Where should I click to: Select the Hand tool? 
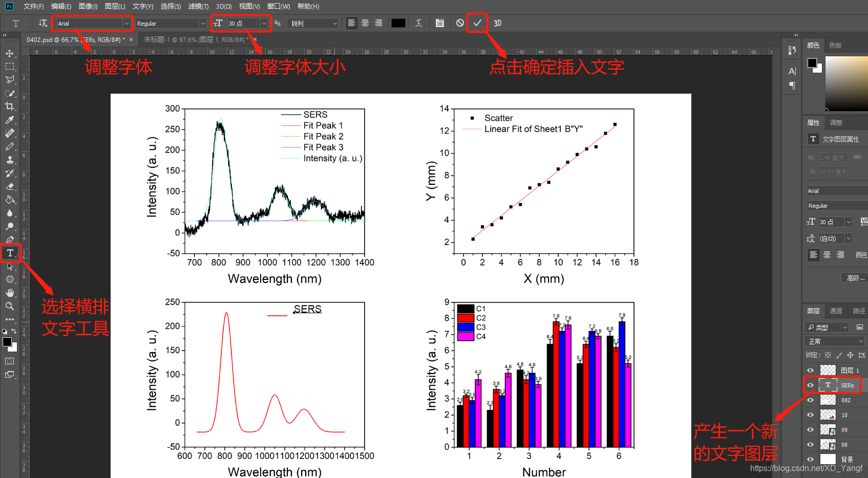[x=10, y=293]
